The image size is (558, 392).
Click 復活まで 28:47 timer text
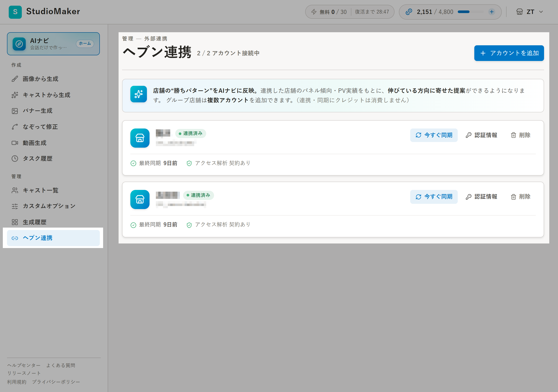[x=372, y=12]
